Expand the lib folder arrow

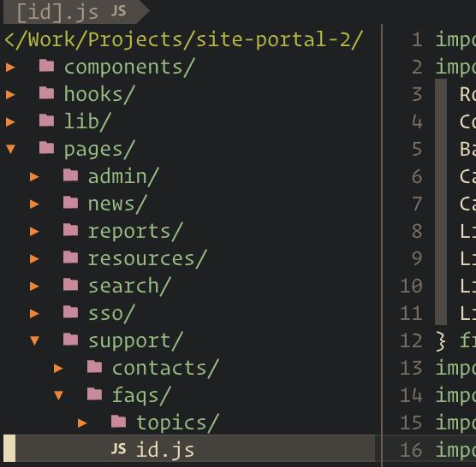tap(10, 121)
